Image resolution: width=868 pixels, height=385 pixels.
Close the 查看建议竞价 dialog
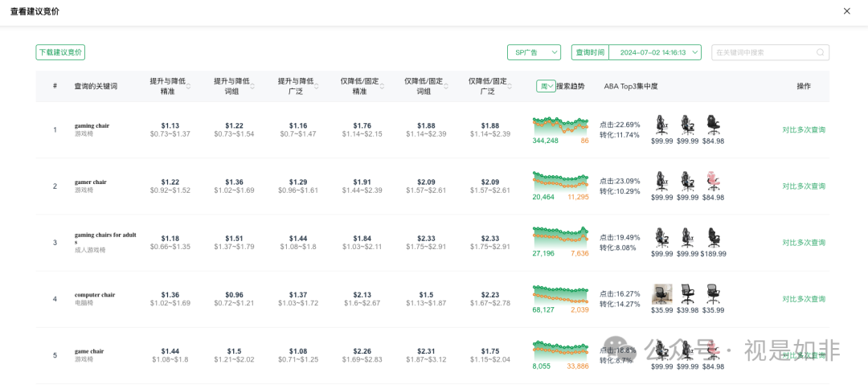pos(846,11)
